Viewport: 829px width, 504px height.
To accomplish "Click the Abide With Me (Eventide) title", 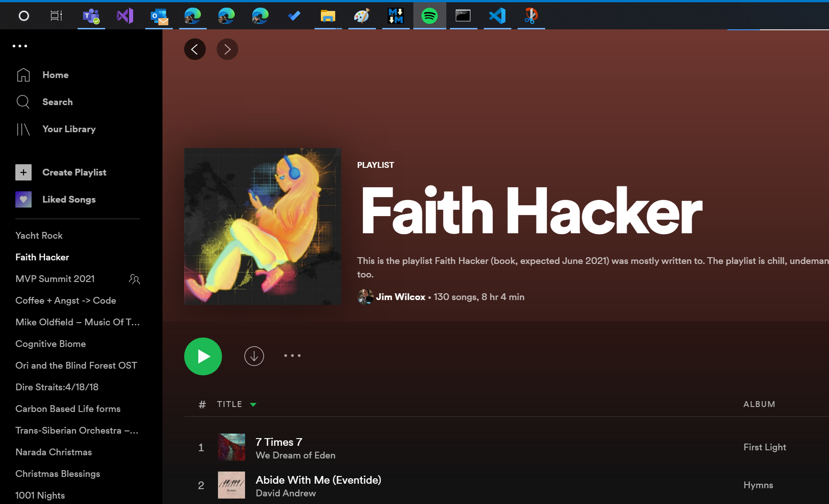I will pos(319,480).
